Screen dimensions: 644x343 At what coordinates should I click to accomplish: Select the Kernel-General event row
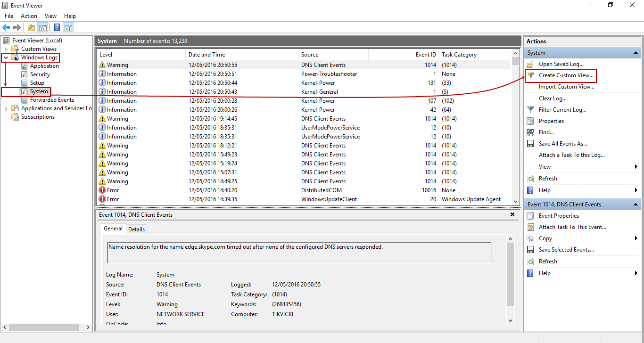point(304,92)
